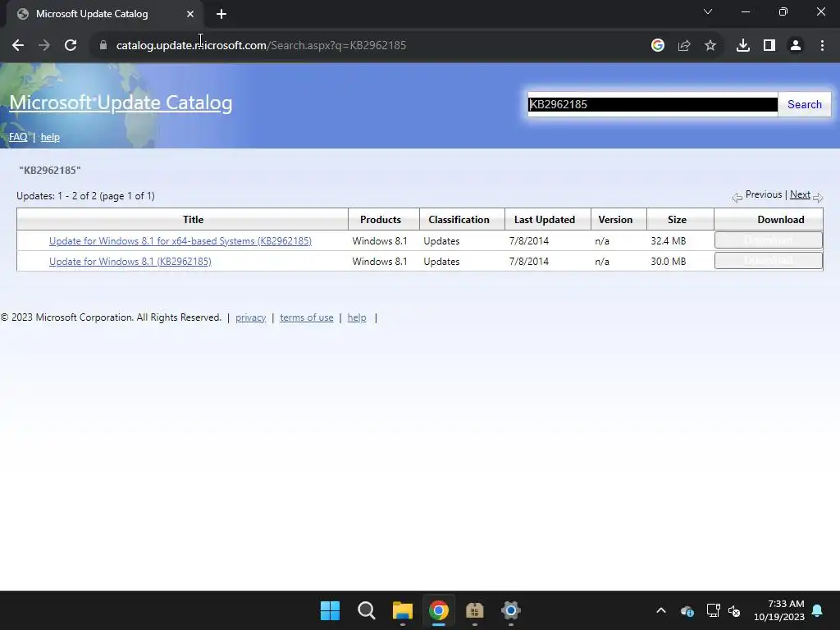Open Microsoft Update Catalog home link

point(121,103)
